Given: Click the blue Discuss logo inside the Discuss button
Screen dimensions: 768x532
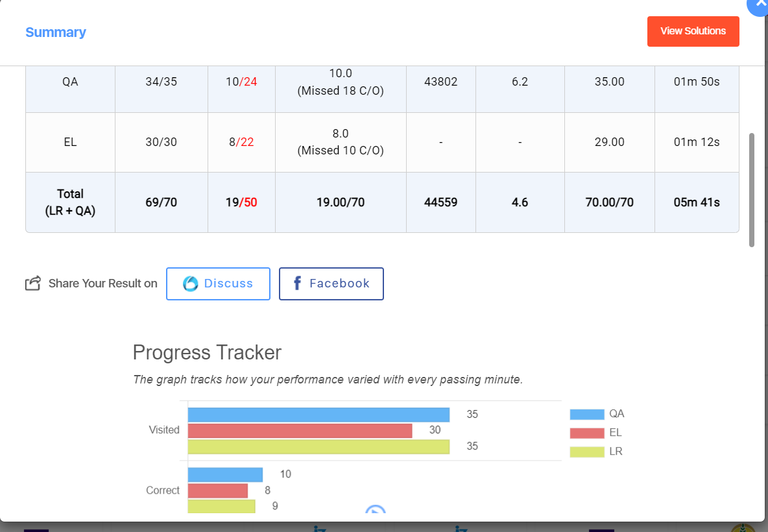Looking at the screenshot, I should (x=191, y=282).
